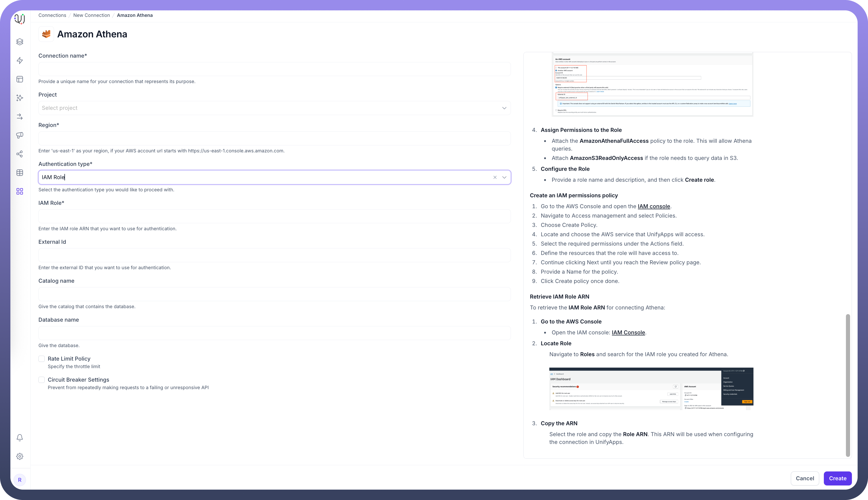Open the table grid icon in sidebar
Viewport: 868px width, 500px height.
click(19, 173)
